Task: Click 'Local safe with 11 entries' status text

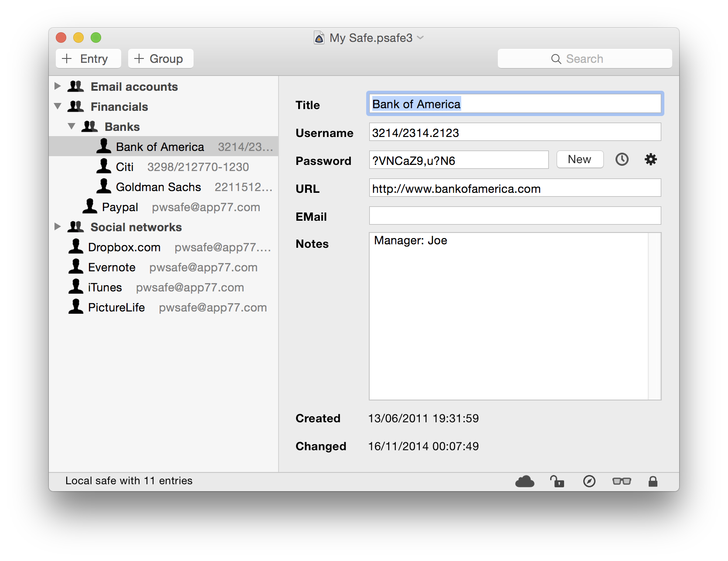Action: pos(129,481)
